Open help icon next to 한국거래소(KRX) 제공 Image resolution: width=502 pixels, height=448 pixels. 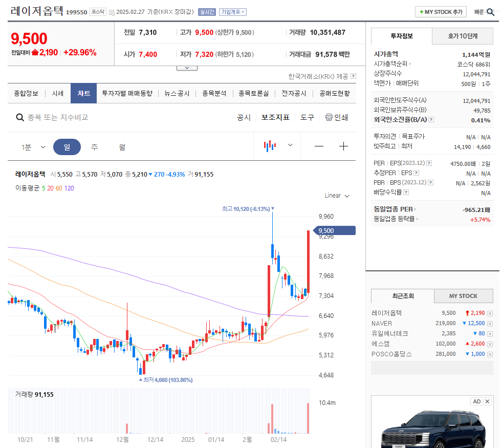[354, 76]
